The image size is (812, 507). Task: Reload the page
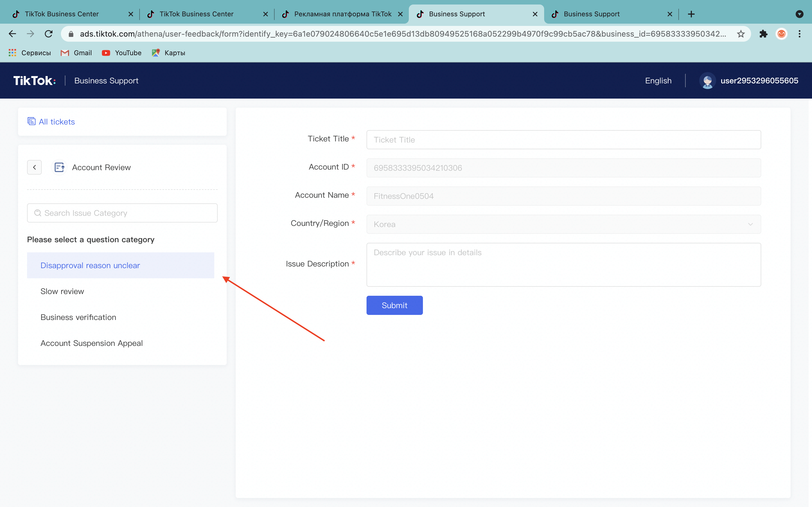(49, 34)
